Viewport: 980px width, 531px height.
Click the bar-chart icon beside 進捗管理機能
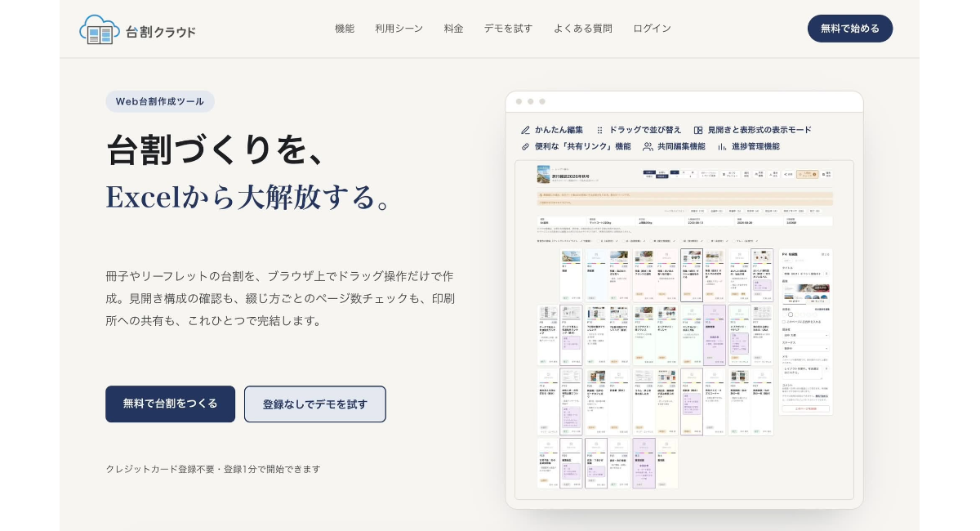[x=722, y=146]
